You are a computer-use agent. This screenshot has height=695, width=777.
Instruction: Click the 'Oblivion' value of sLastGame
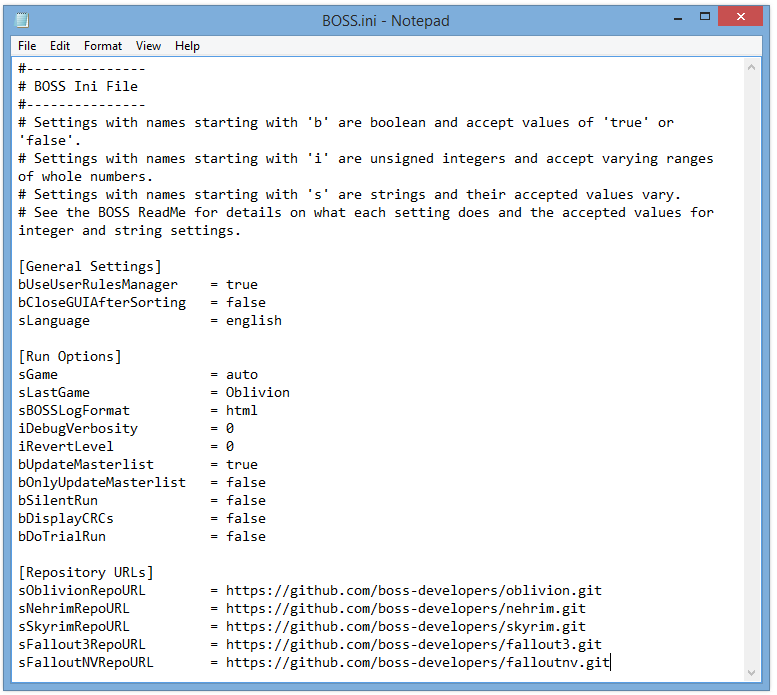tap(258, 392)
